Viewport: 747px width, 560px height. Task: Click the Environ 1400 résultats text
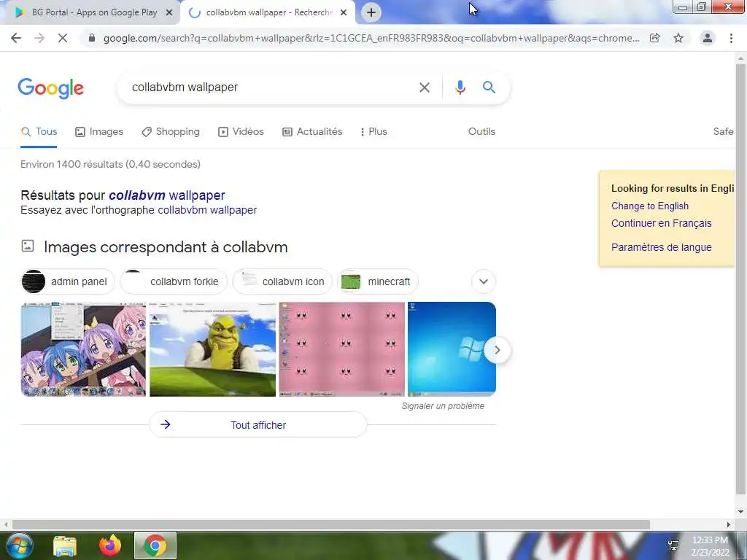(x=111, y=164)
